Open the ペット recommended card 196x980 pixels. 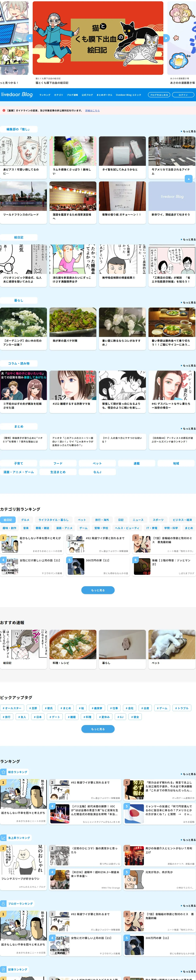172,649
